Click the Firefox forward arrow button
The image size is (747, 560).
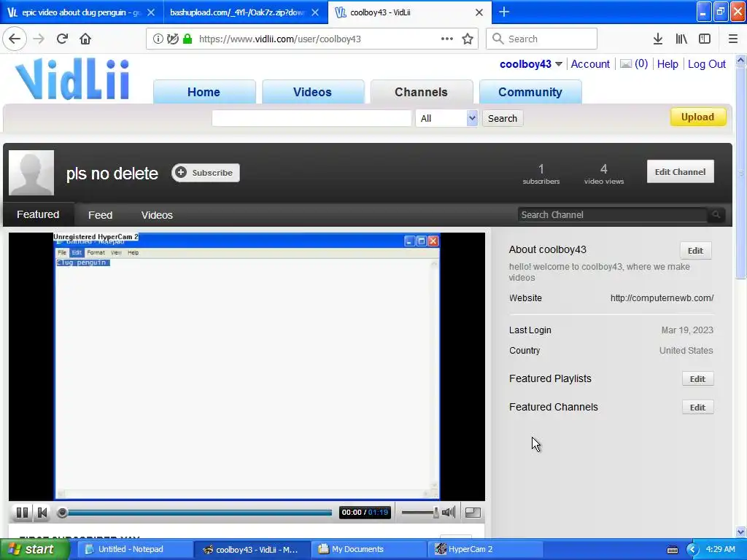point(39,39)
